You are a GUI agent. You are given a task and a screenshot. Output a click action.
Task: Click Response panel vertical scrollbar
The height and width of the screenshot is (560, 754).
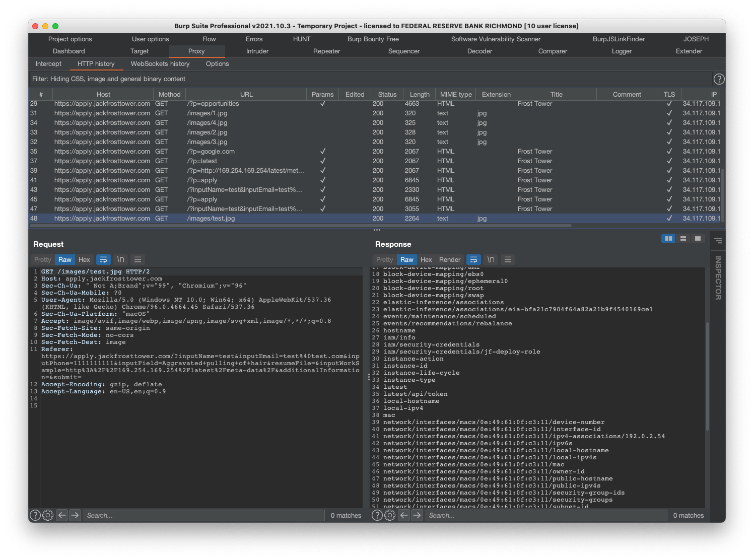[x=707, y=376]
